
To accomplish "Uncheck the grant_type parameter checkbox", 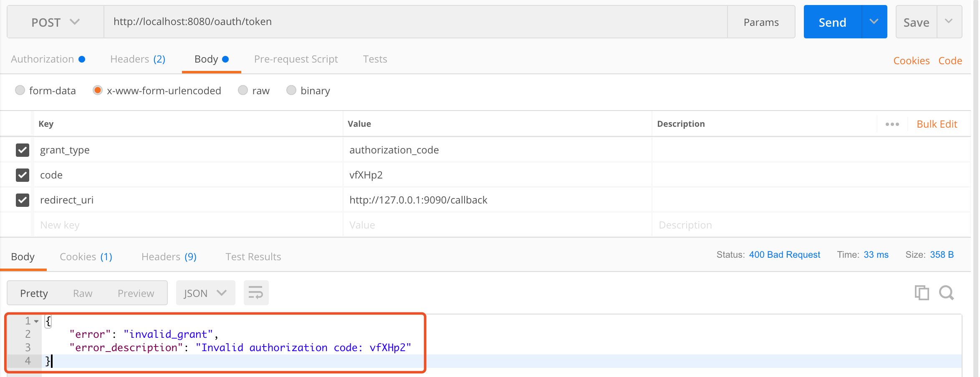I will pos(23,150).
